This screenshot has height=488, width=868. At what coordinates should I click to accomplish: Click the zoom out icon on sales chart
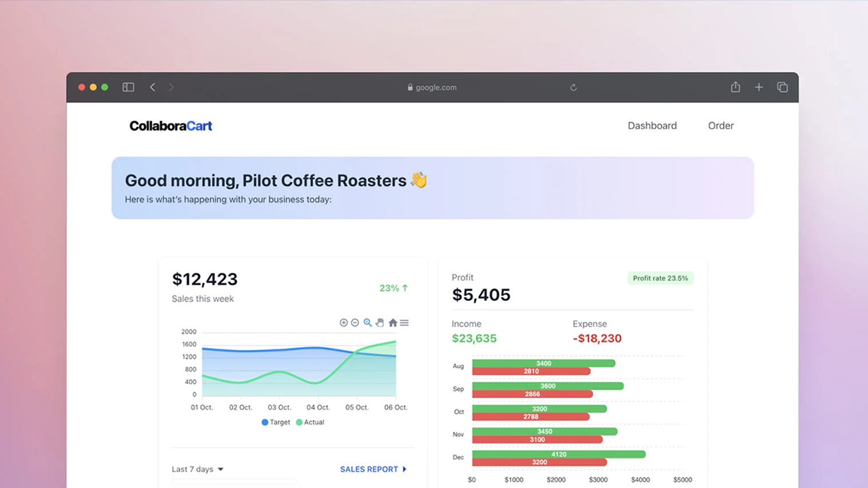[355, 323]
